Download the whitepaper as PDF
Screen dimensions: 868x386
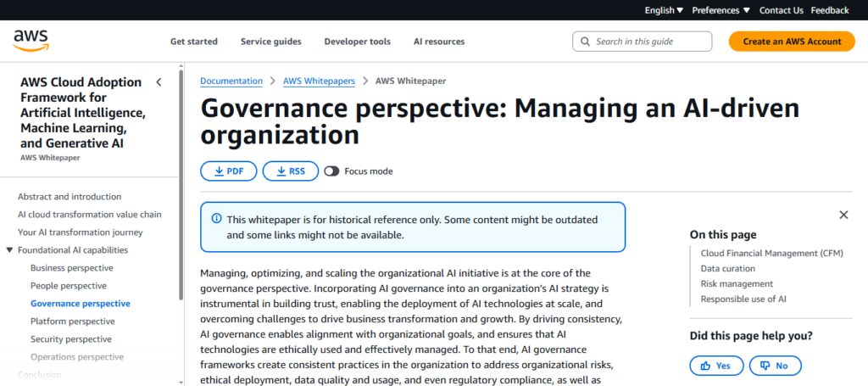point(229,171)
